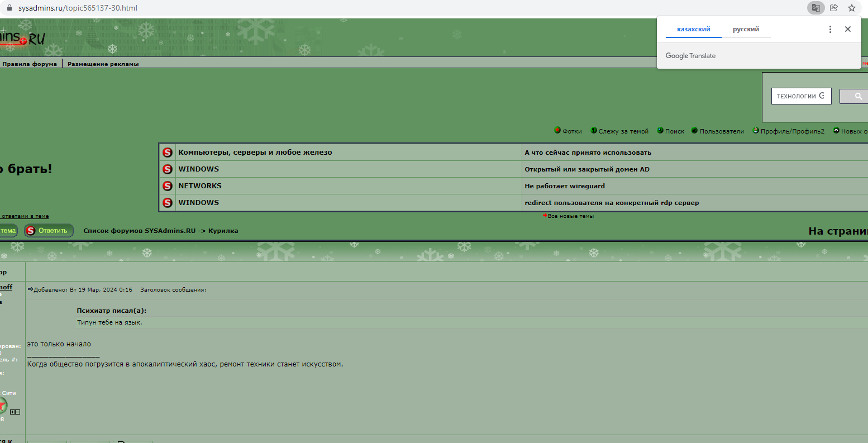Click the Google Translate label in popup
This screenshot has width=868, height=443.
pyautogui.click(x=690, y=56)
